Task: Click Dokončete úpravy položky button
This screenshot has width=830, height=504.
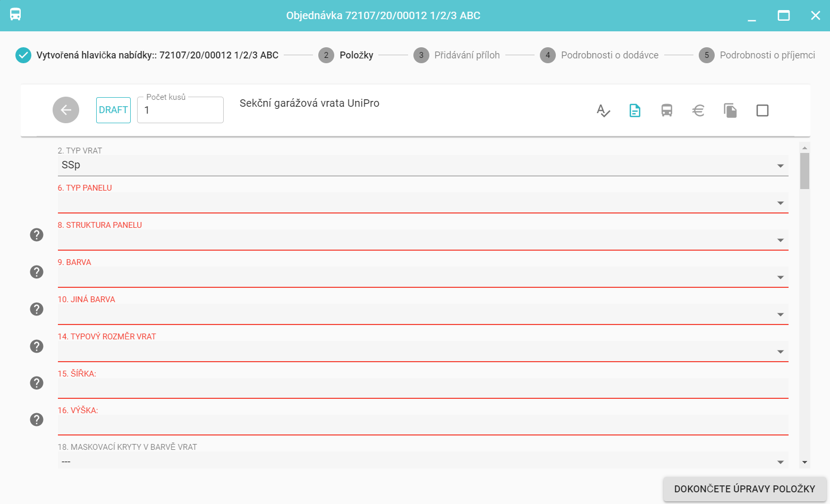Action: [x=744, y=489]
